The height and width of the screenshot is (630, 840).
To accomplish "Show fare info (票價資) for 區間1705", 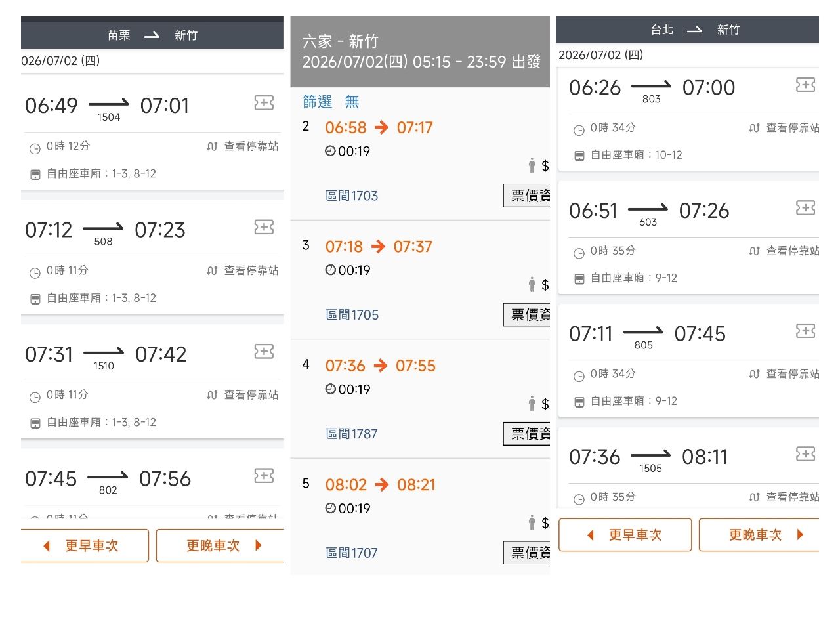I will (x=527, y=315).
